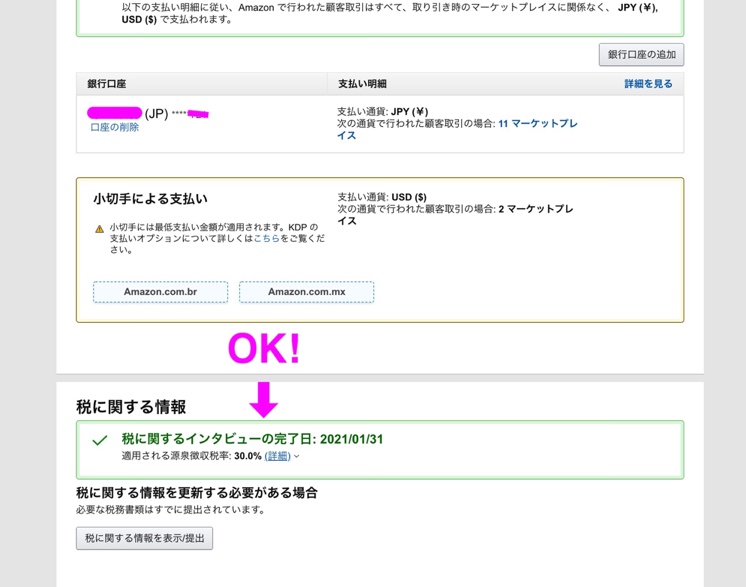Screen dimensions: 746x587
Task: Open the 詳細を見る link
Action: [x=648, y=84]
